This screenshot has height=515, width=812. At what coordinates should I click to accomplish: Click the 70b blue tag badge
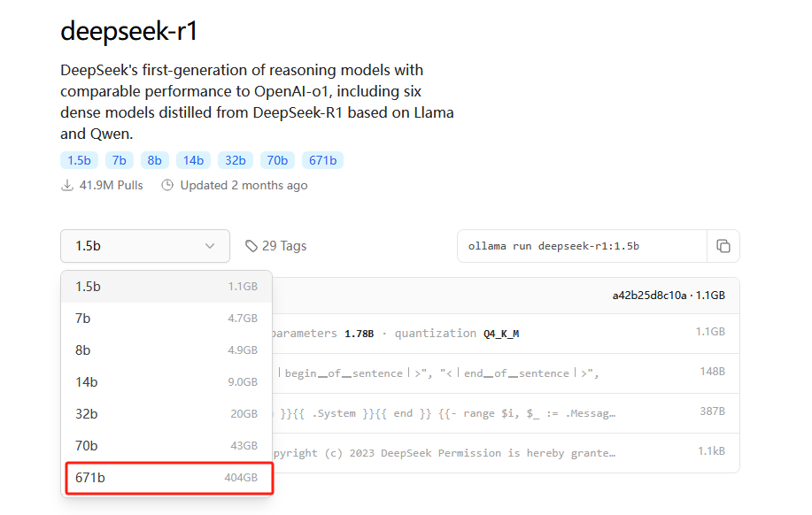[277, 160]
